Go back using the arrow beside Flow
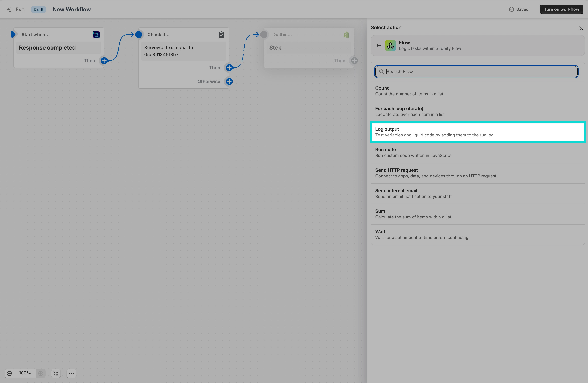The height and width of the screenshot is (383, 588). coord(378,46)
